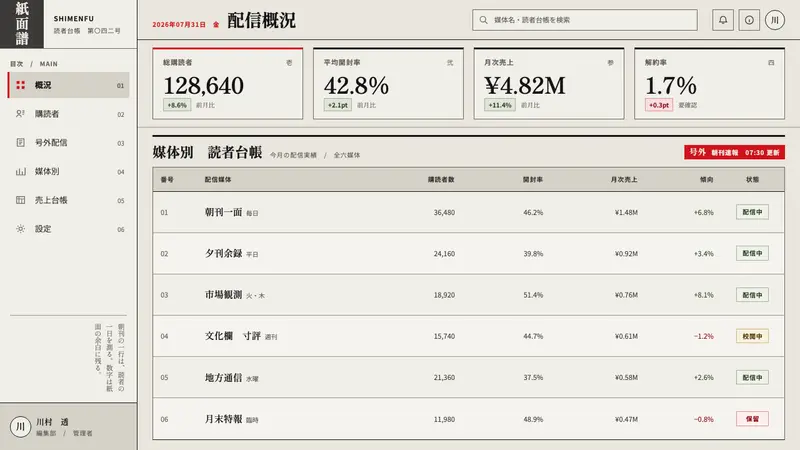Viewport: 800px width, 450px height.
Task: Click the -1.2% trend value
Action: point(704,336)
